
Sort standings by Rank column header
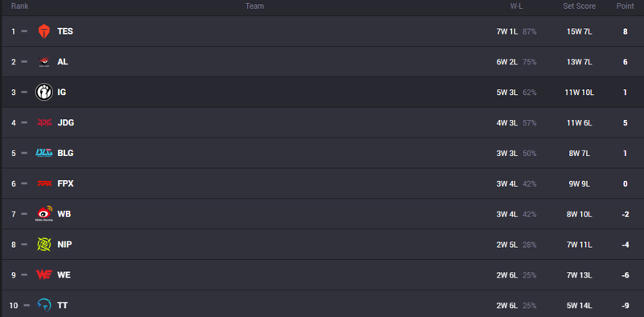click(19, 6)
